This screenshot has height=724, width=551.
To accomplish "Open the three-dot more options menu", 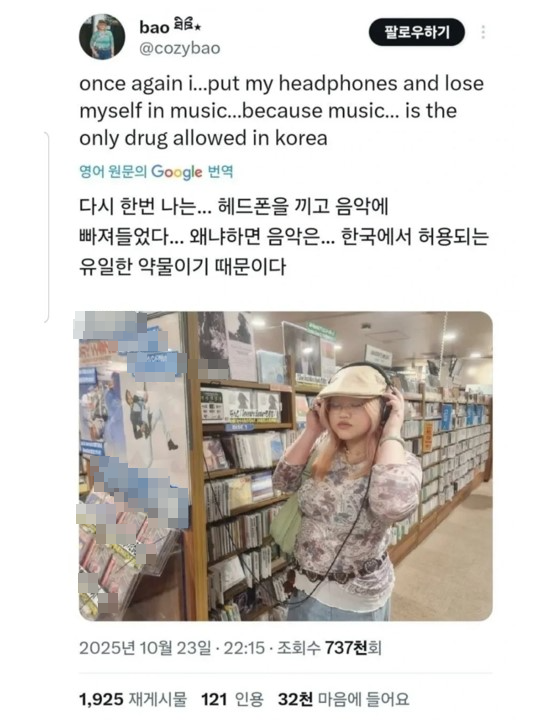I will [483, 32].
